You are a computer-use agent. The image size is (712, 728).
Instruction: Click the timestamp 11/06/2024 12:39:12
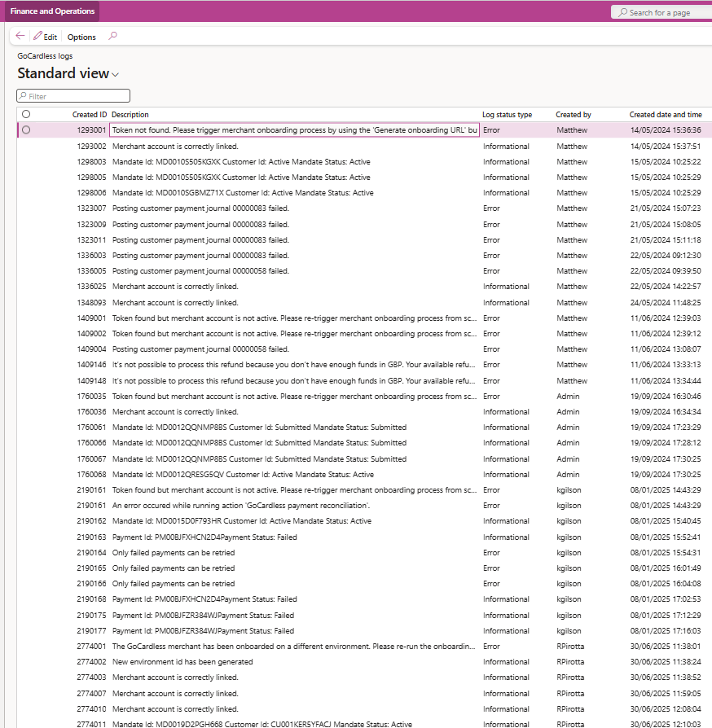[666, 334]
